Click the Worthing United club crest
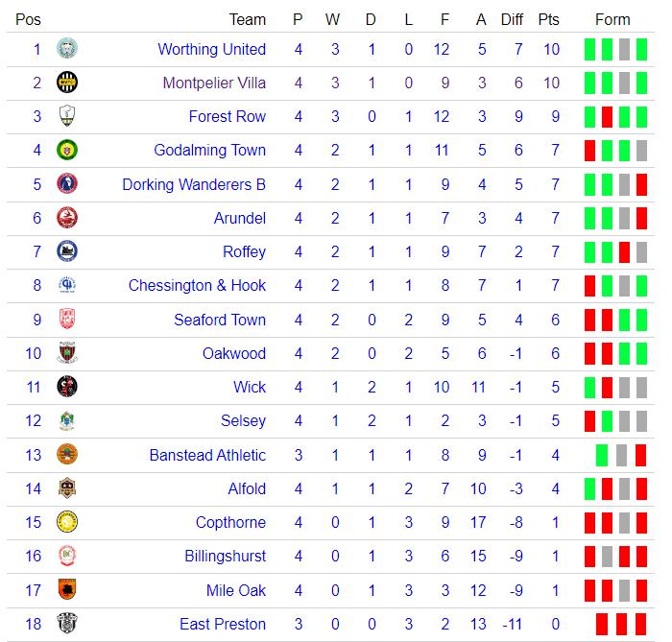 point(67,49)
